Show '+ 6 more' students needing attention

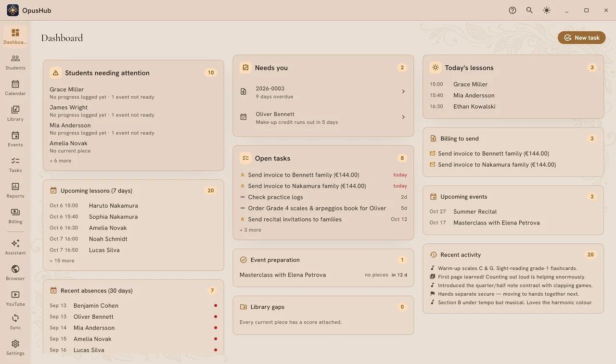click(60, 161)
